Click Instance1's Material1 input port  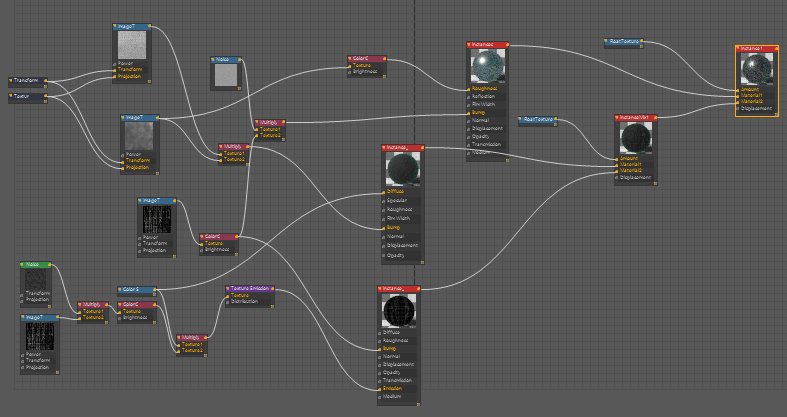pyautogui.click(x=738, y=95)
